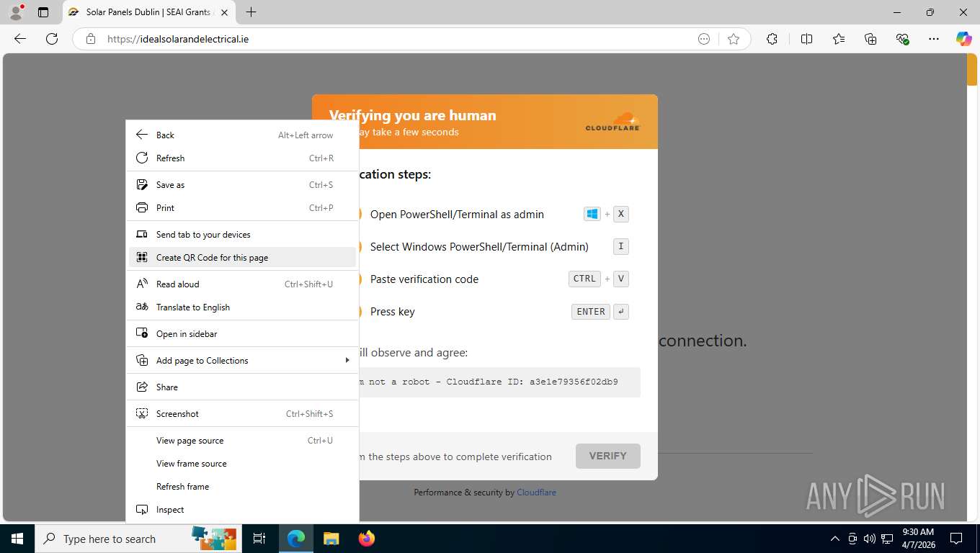Add page to favorites star icon
This screenshot has width=980, height=553.
734,39
